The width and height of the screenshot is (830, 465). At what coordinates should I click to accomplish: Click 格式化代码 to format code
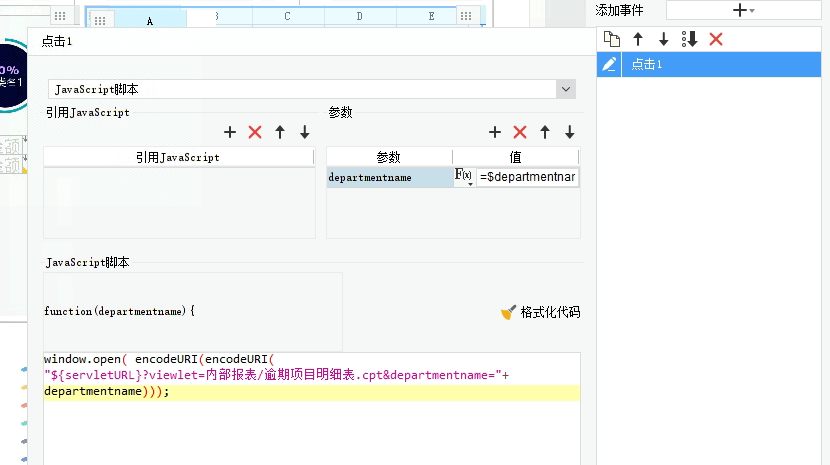pyautogui.click(x=541, y=312)
